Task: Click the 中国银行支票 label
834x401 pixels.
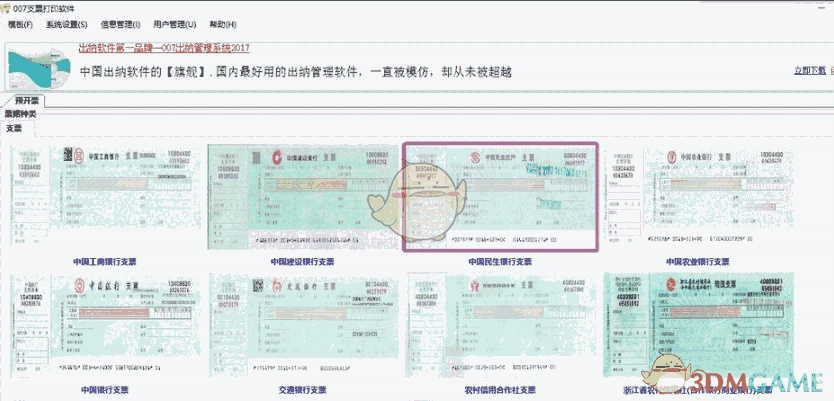Action: [105, 390]
